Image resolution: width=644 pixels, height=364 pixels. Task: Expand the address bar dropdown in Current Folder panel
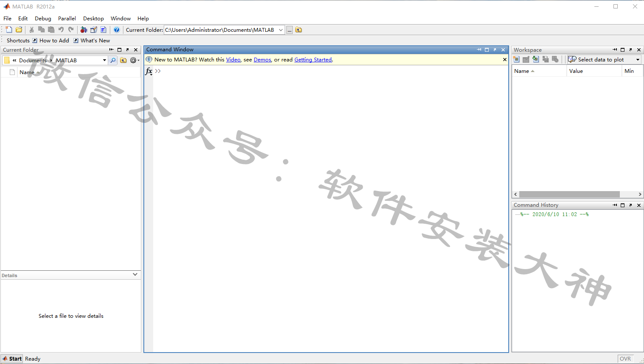[104, 61]
